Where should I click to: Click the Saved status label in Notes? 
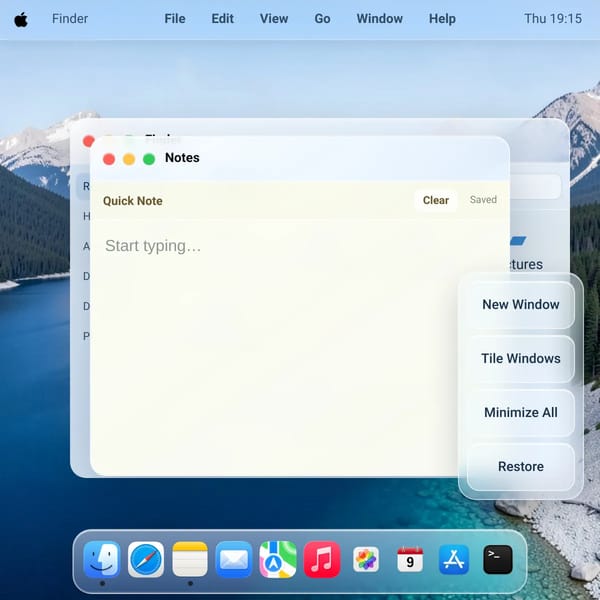483,200
